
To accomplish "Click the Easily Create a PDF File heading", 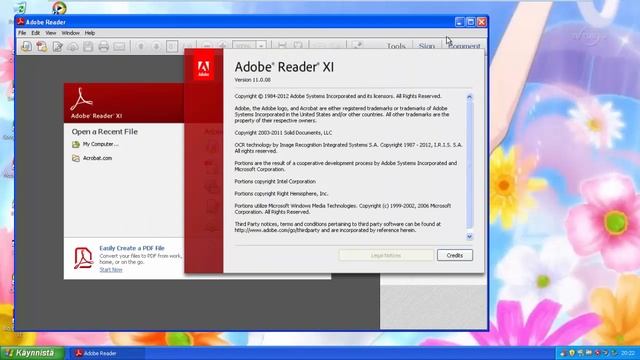I will [x=132, y=248].
